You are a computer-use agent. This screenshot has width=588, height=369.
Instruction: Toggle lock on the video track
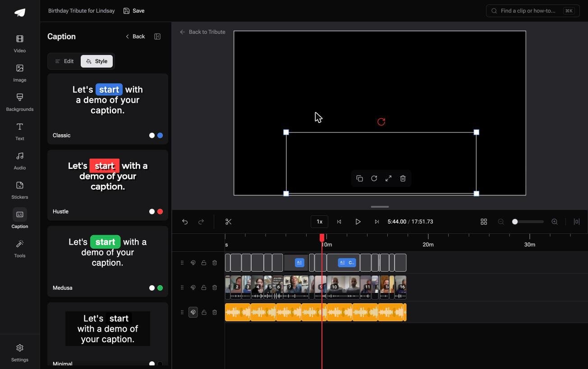(x=204, y=287)
